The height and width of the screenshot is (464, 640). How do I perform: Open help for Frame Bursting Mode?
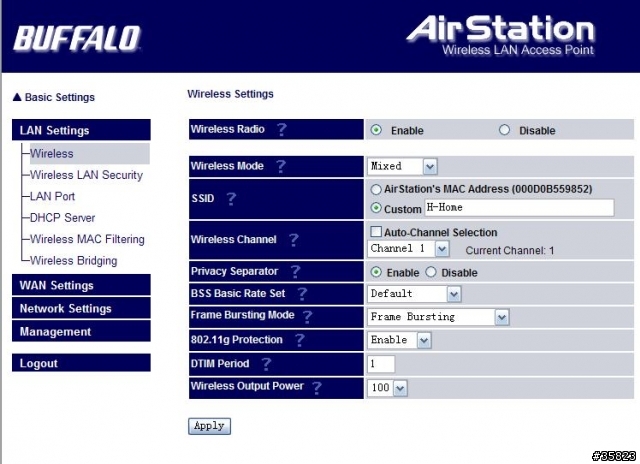point(307,316)
